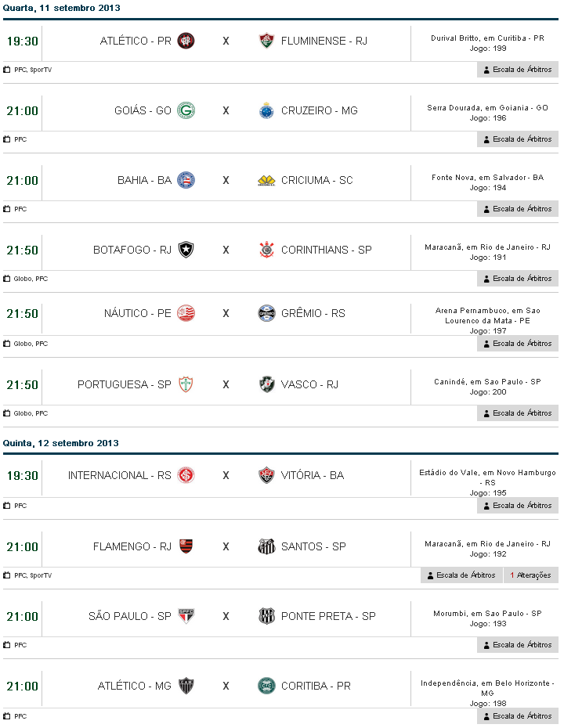Open Escala de Árbitros for Flamengo x Santos
Screen dimensions: 564x728
(461, 575)
